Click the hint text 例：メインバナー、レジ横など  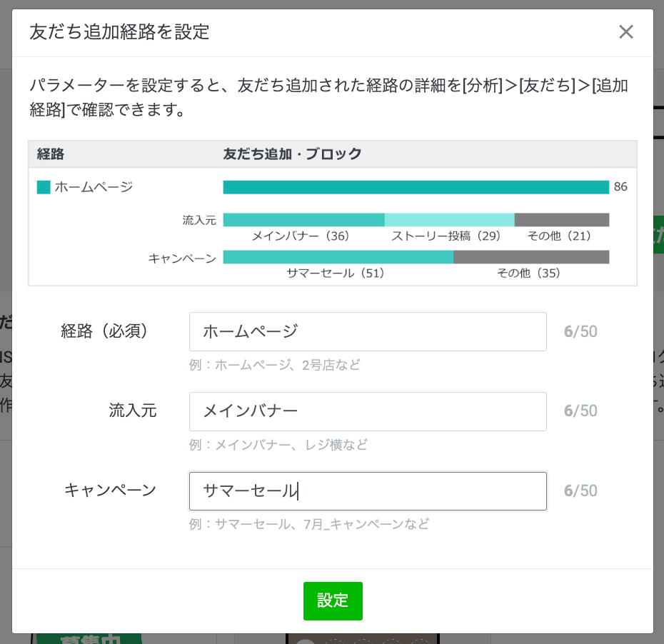pos(278,445)
